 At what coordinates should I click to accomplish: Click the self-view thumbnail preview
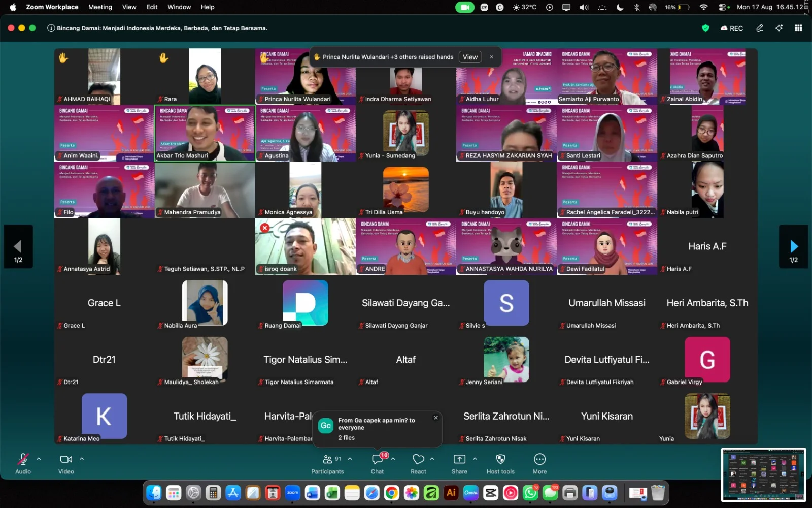point(763,474)
